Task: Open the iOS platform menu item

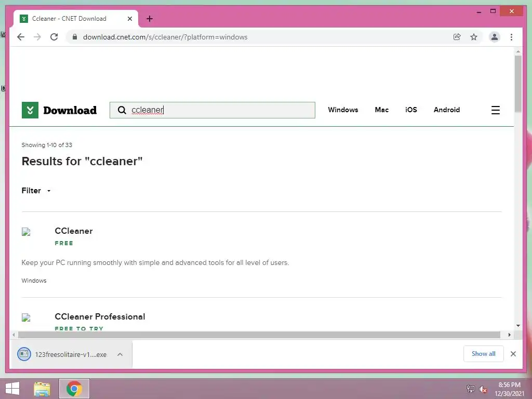Action: (411, 110)
